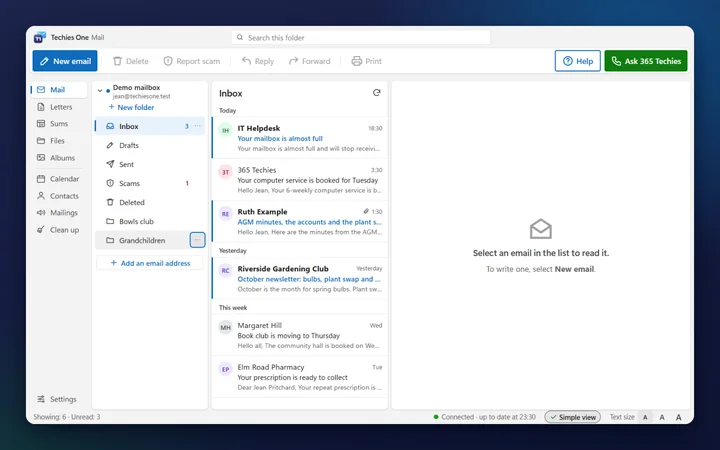Image resolution: width=720 pixels, height=450 pixels.
Task: Open Letters in the left sidebar
Action: [x=59, y=107]
